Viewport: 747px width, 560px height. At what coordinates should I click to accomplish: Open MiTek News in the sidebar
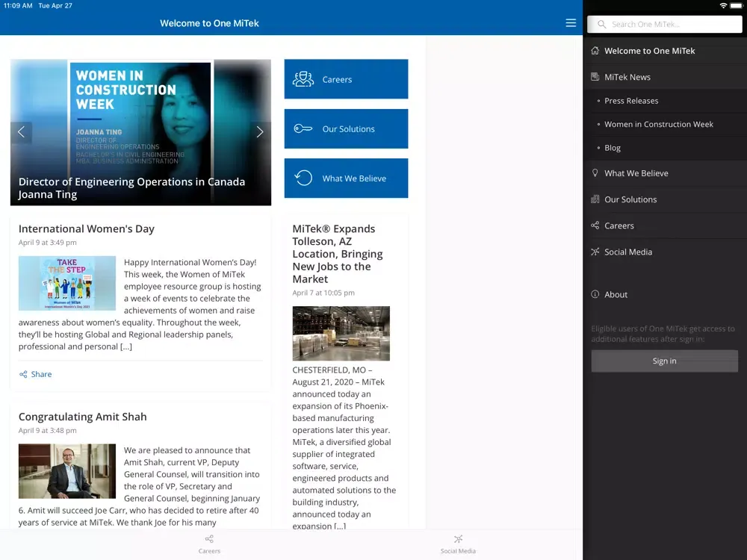tap(665, 77)
